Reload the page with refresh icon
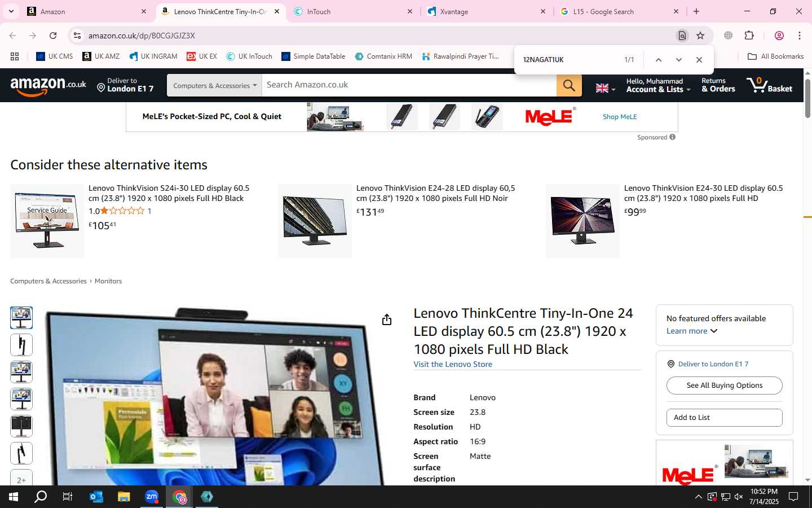 53,36
